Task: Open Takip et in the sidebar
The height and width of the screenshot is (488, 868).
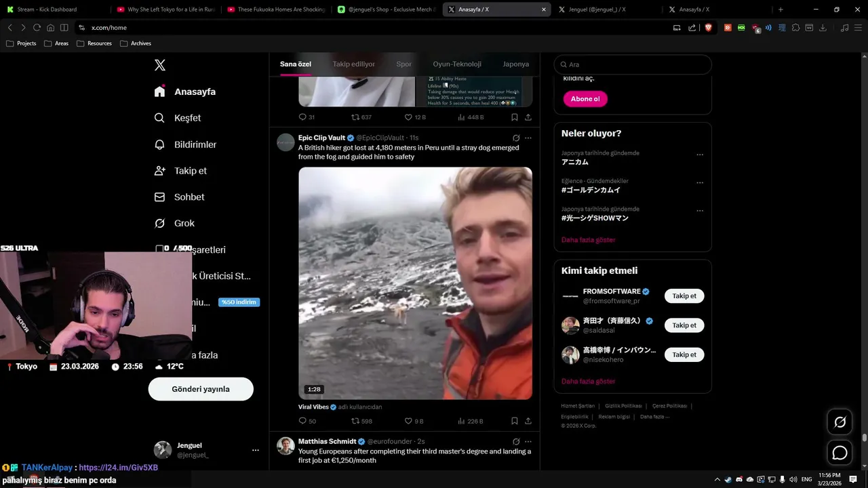Action: click(x=180, y=171)
